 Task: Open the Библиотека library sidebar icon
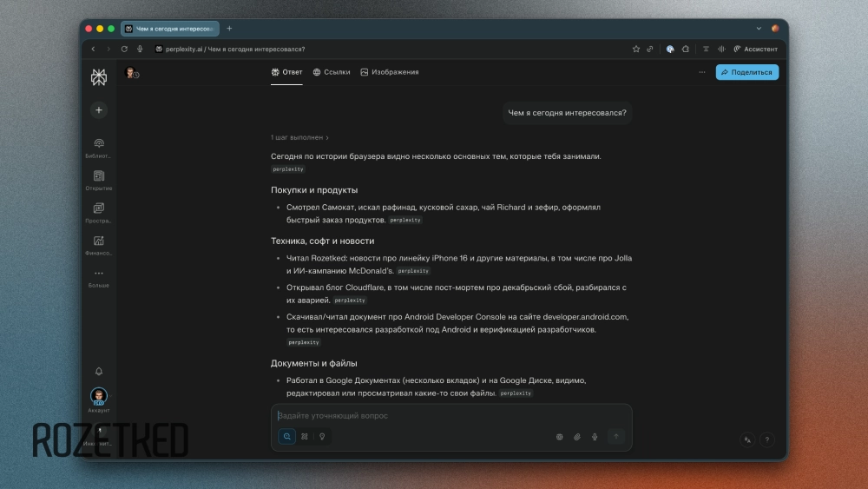[99, 143]
